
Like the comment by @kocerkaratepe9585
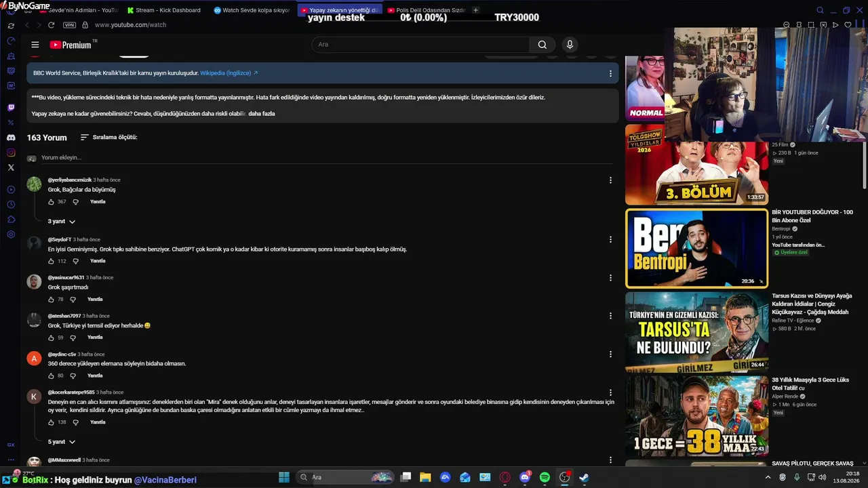51,422
